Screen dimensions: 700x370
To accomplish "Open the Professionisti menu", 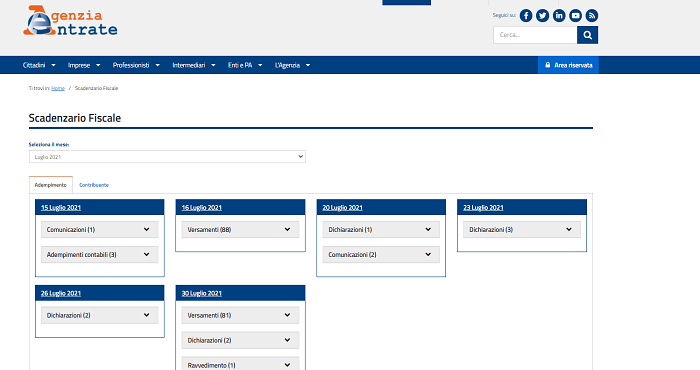I will click(136, 65).
